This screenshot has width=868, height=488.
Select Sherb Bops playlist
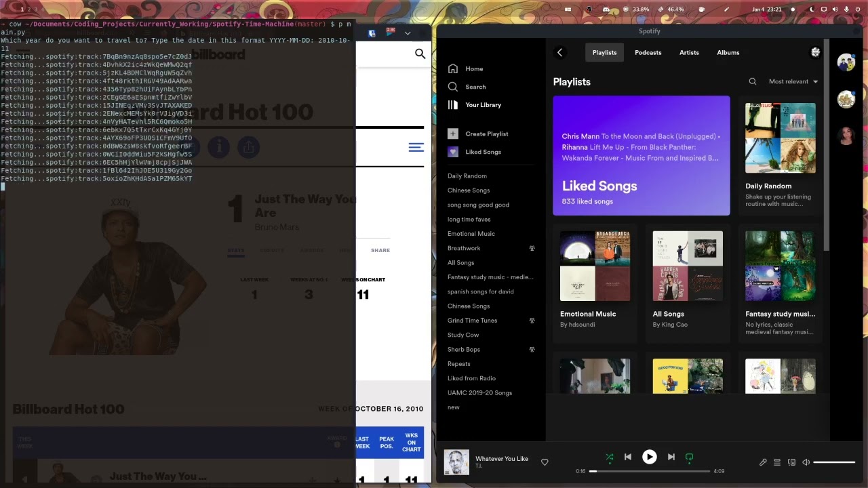(464, 350)
